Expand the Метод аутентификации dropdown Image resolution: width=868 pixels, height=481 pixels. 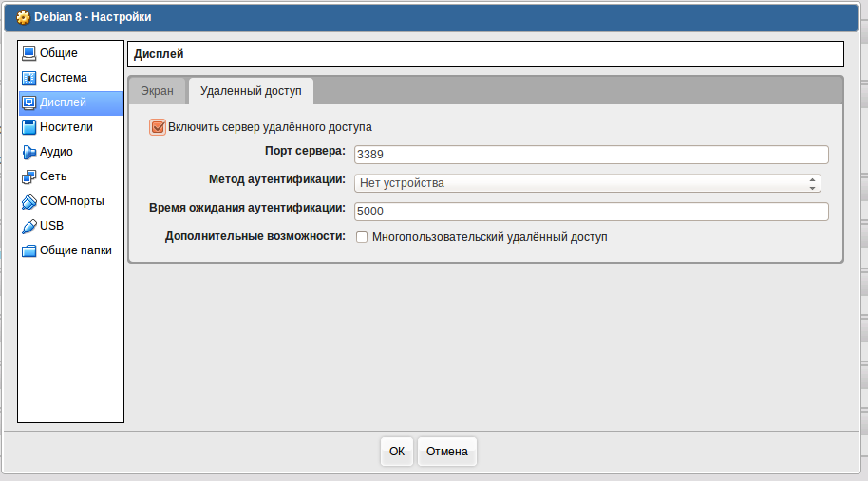[x=587, y=183]
